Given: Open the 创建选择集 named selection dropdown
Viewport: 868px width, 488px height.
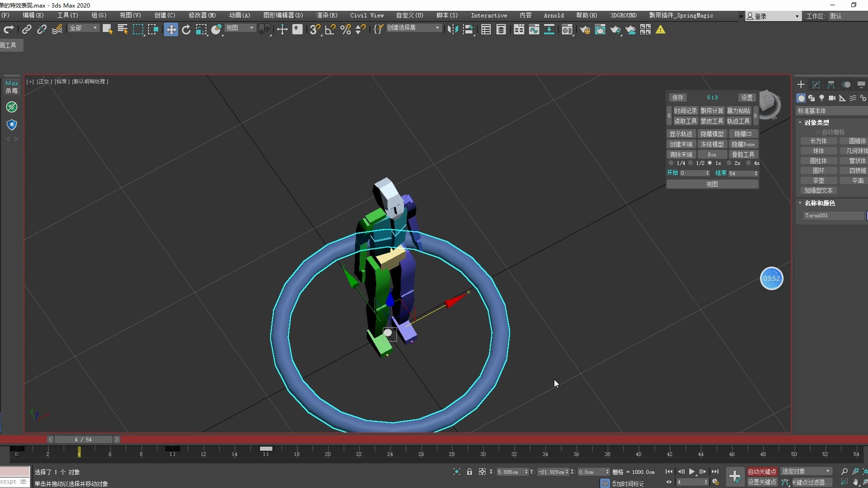Looking at the screenshot, I should tap(413, 28).
